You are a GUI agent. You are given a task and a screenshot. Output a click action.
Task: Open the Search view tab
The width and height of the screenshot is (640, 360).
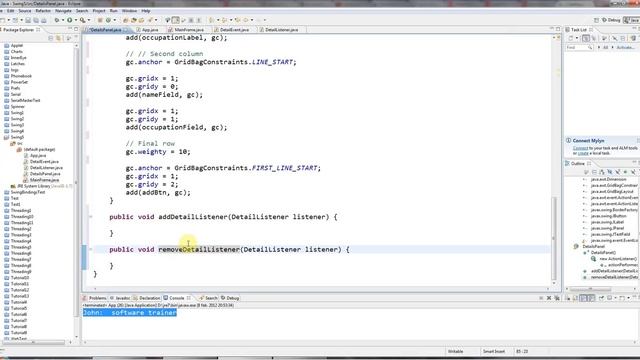click(209, 298)
